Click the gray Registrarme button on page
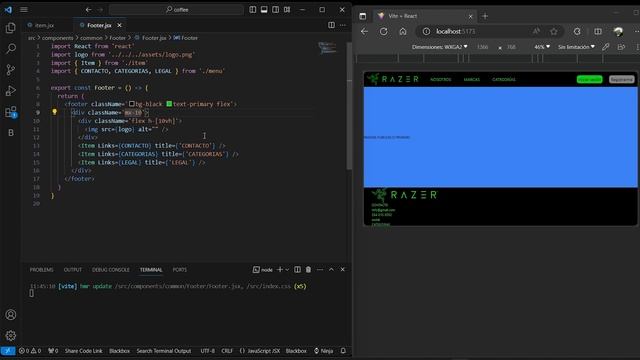Image resolution: width=640 pixels, height=360 pixels. (x=622, y=80)
